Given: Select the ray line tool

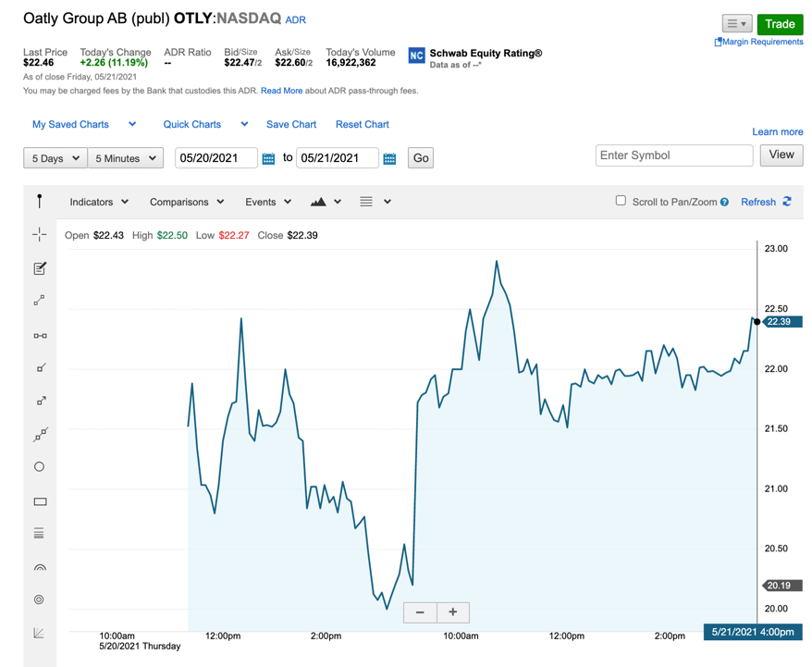Looking at the screenshot, I should click(x=41, y=367).
